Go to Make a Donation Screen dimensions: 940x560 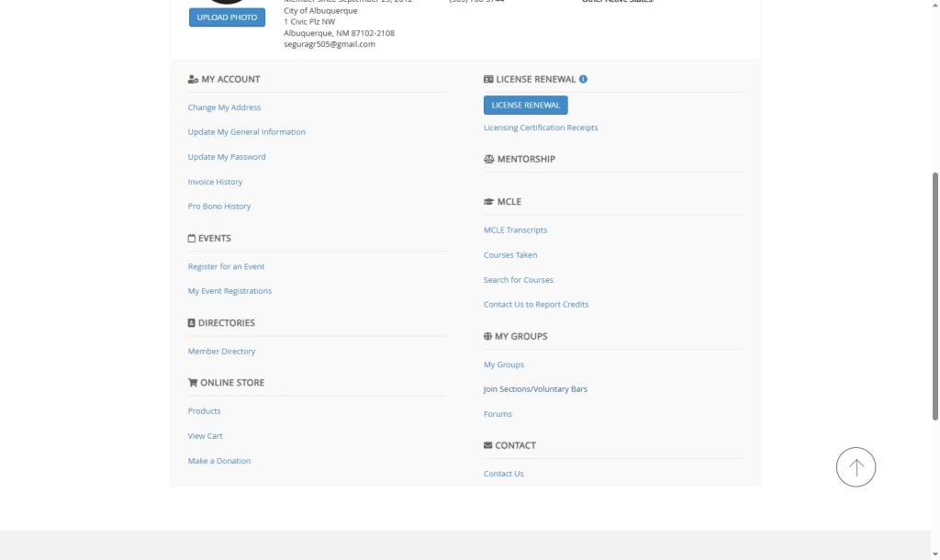[x=218, y=461]
